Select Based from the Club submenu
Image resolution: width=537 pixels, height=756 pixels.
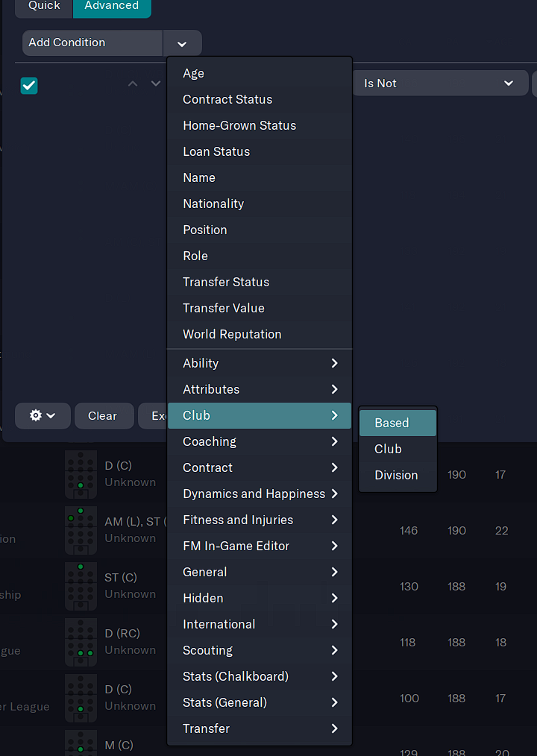pos(397,423)
